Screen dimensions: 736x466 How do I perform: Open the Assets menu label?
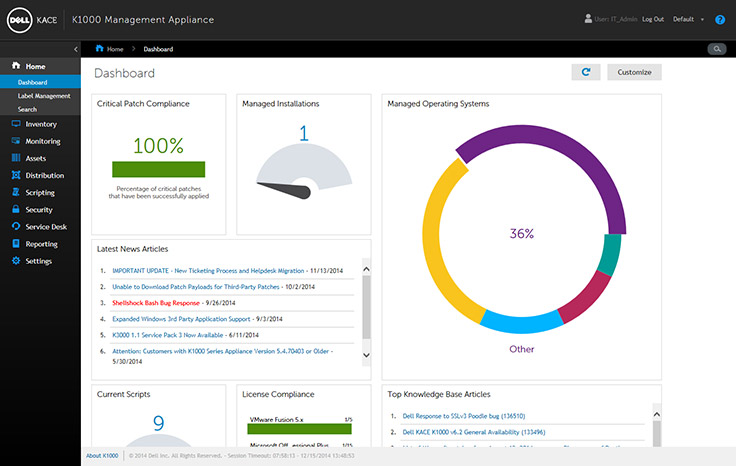click(x=36, y=159)
